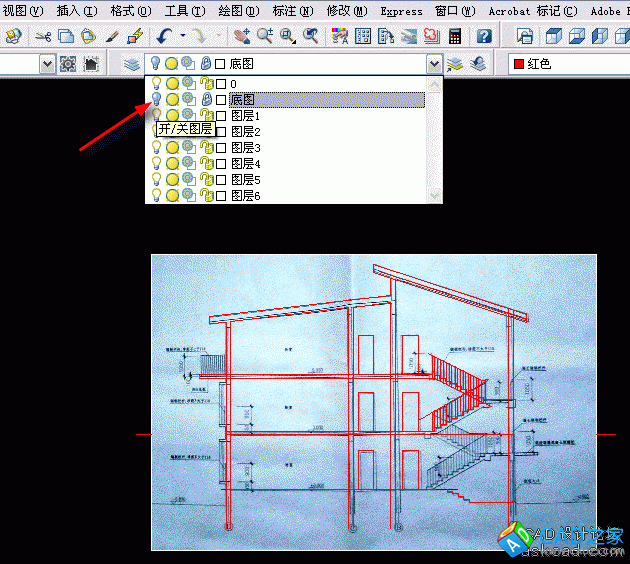The image size is (630, 564).
Task: Click the Layer Previous icon
Action: pos(478,64)
